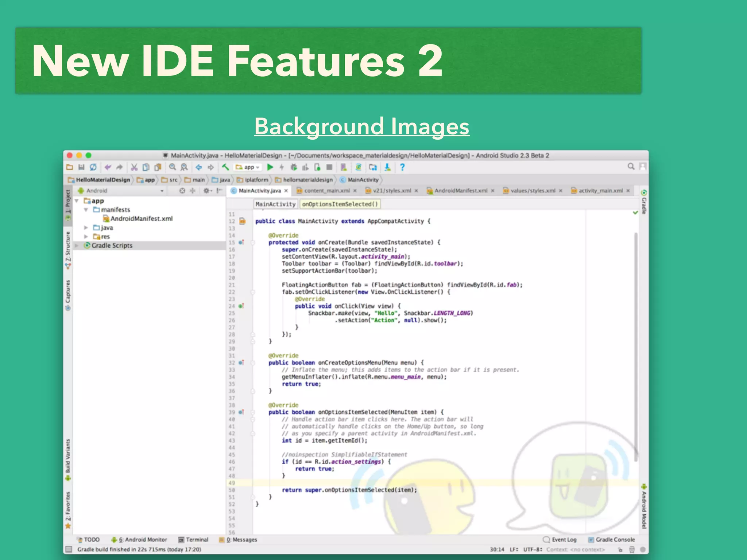Click the Copy icon in toolbar

click(x=146, y=167)
